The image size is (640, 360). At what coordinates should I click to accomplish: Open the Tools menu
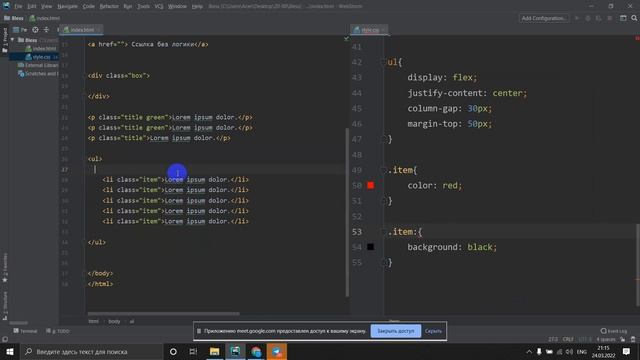143,7
